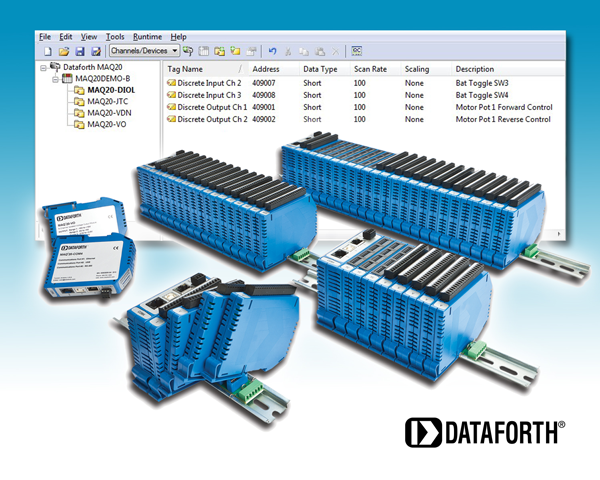Click the Delete X icon
Viewport: 600px width, 480px height.
(x=335, y=51)
